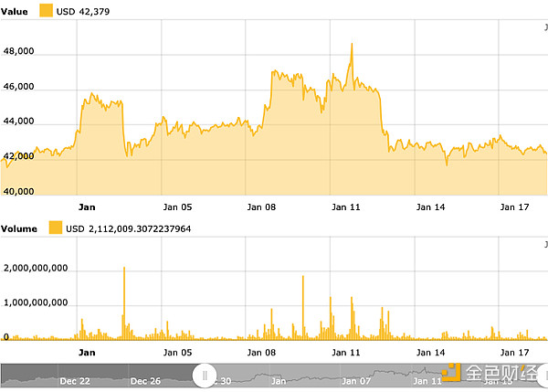The height and width of the screenshot is (392, 548).
Task: Click the Jan 14 label on price axis
Action: [430, 207]
